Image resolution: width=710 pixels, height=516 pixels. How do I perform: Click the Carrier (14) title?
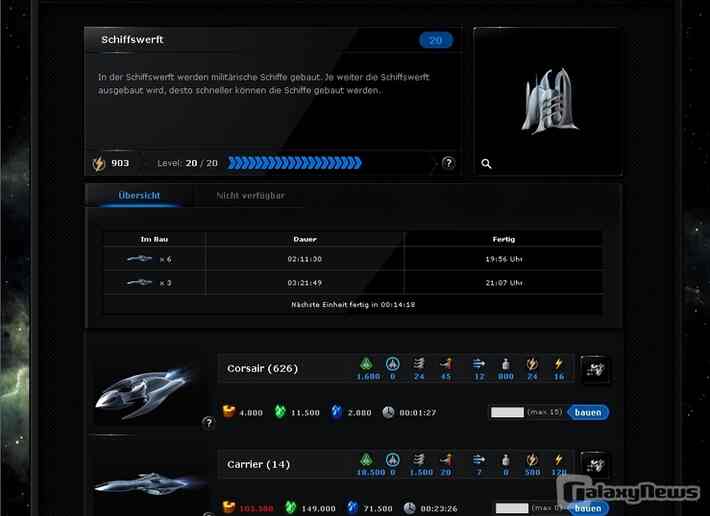coord(259,464)
